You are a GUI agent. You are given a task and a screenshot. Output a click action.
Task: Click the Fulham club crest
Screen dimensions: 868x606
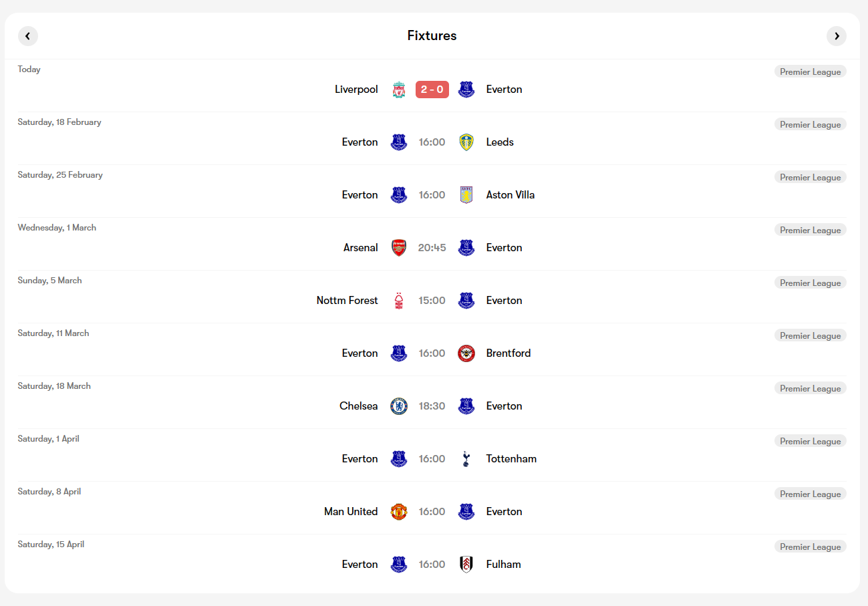coord(466,565)
